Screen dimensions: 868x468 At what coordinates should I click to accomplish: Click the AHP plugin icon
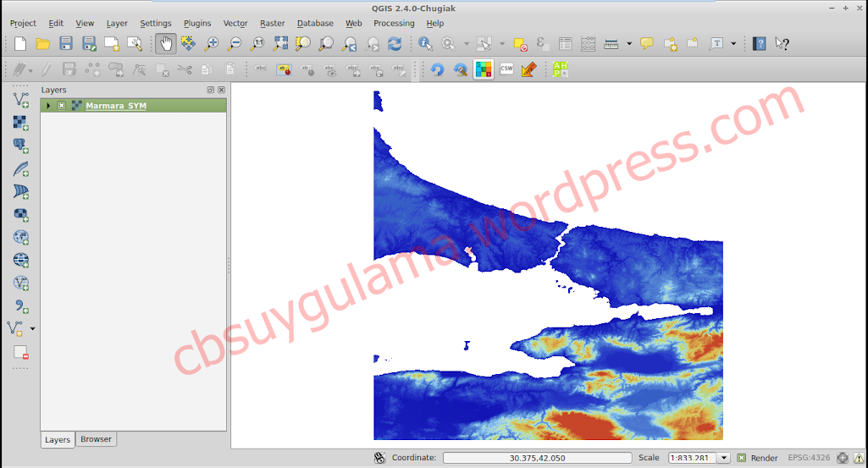pos(561,69)
